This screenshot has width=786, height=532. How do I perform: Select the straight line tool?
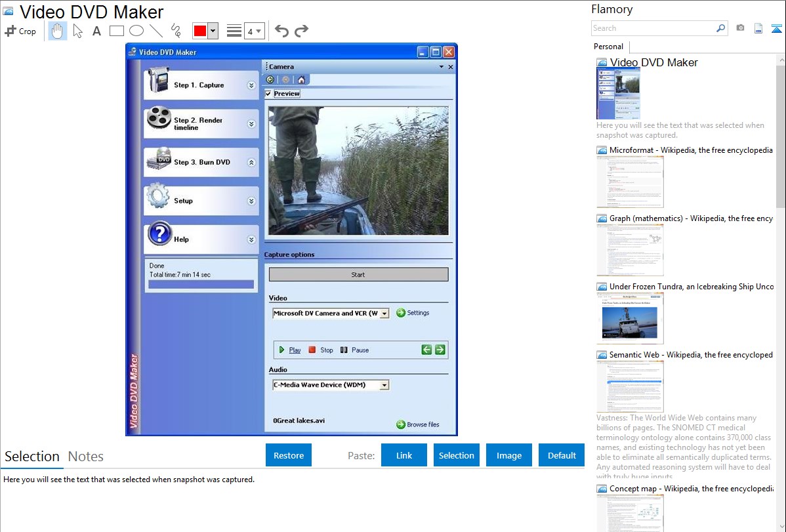[156, 31]
